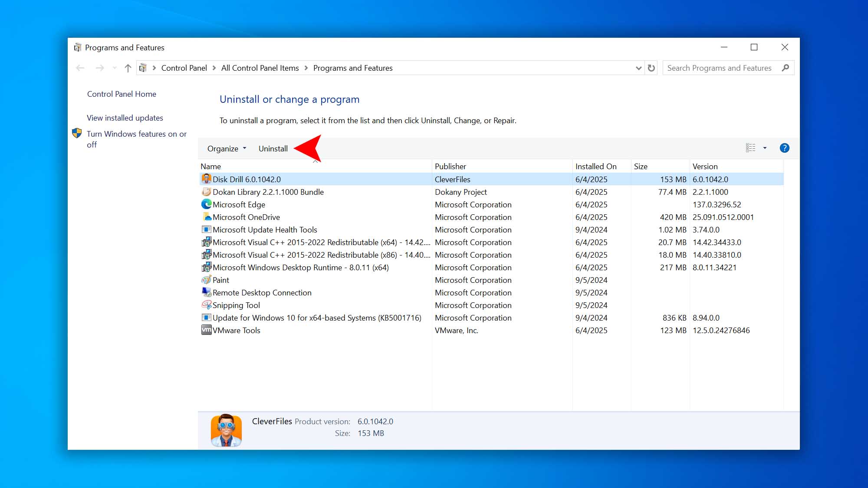The image size is (868, 488).
Task: Click the search magnifier icon
Action: pyautogui.click(x=785, y=68)
